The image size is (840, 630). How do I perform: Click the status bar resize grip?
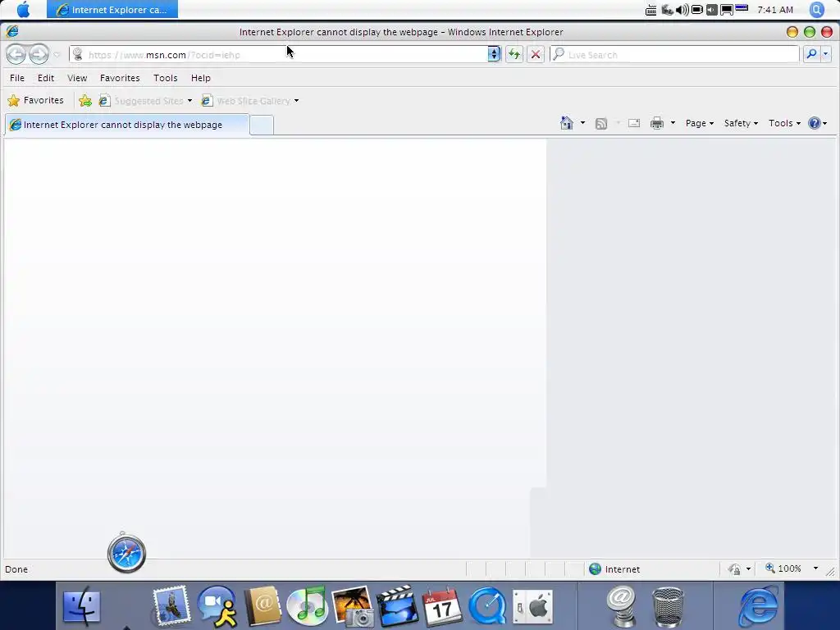[830, 571]
